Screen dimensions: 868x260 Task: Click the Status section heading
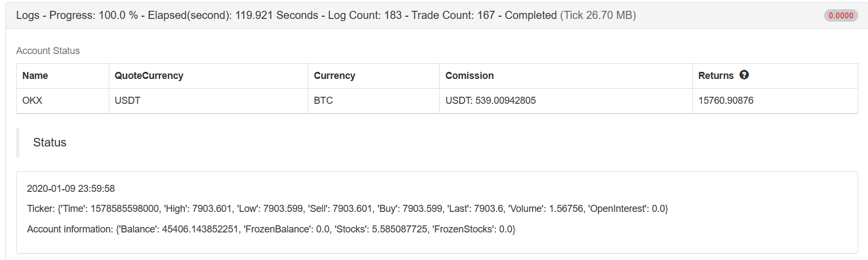(x=50, y=143)
